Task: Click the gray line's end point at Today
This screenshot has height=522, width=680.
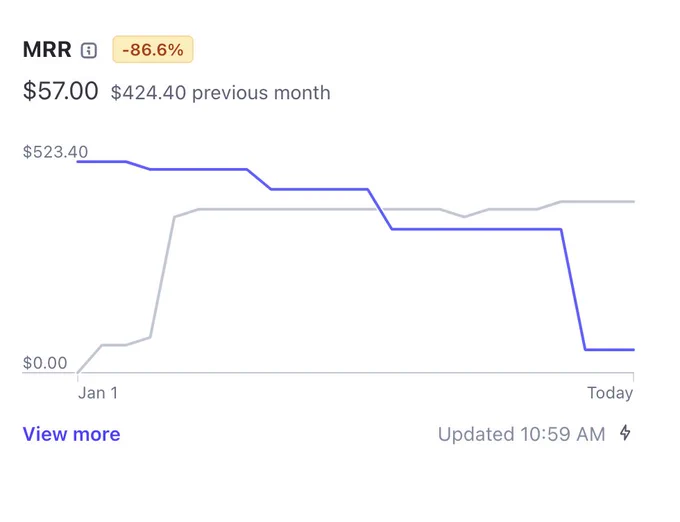Action: 634,202
